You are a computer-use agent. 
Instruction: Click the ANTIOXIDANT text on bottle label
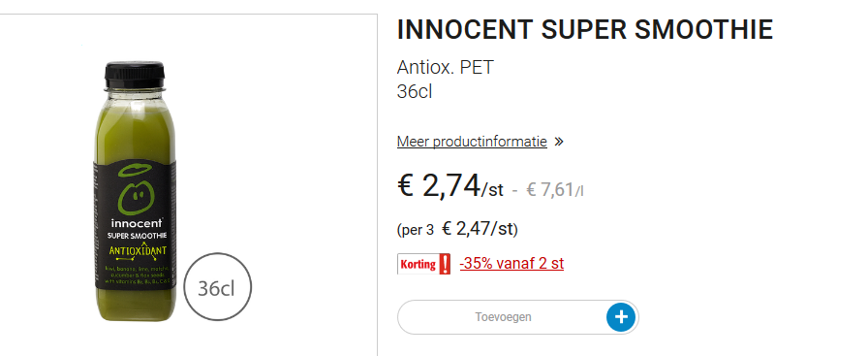[x=138, y=250]
